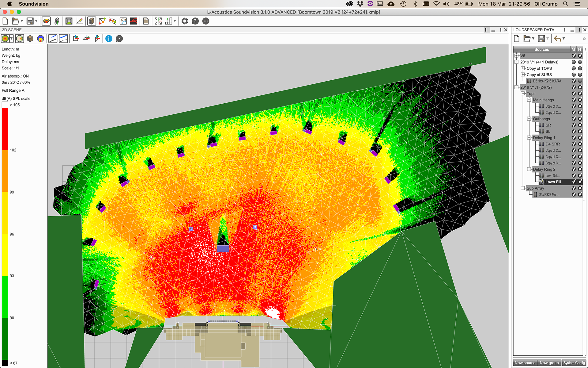
Task: Toggle mute for the SR outhang
Action: tap(574, 125)
